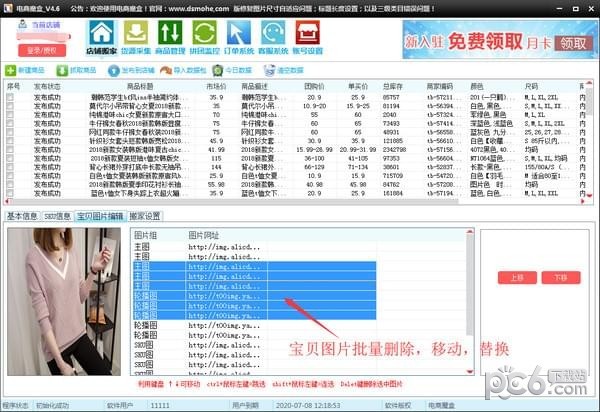Tick checkbox for the 蓝色t恤女下身失踪 row
The height and width of the screenshot is (412, 600).
click(x=10, y=193)
